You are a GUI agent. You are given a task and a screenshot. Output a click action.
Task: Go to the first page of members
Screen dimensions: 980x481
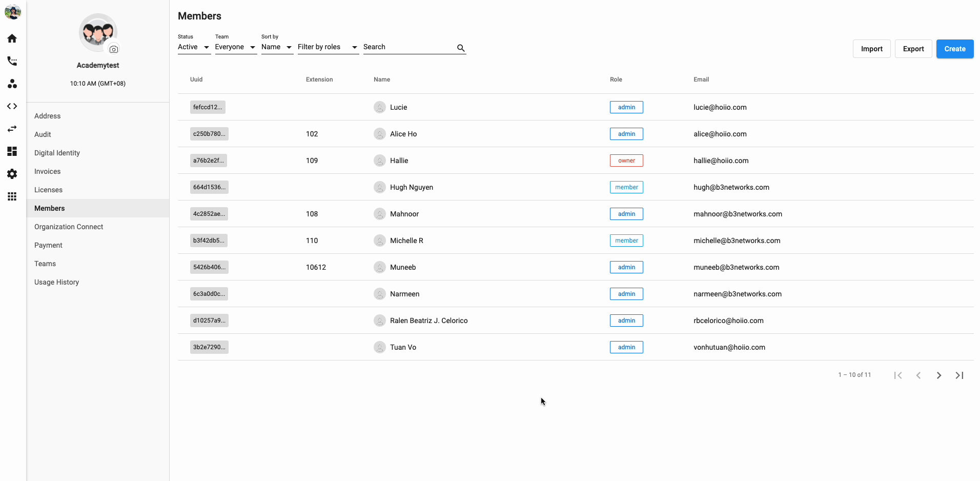(x=898, y=375)
